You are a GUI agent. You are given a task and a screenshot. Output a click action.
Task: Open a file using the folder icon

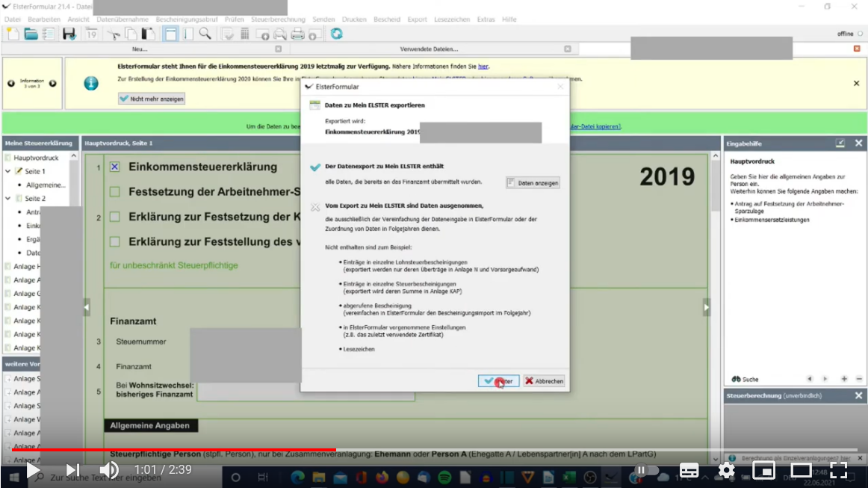click(31, 34)
